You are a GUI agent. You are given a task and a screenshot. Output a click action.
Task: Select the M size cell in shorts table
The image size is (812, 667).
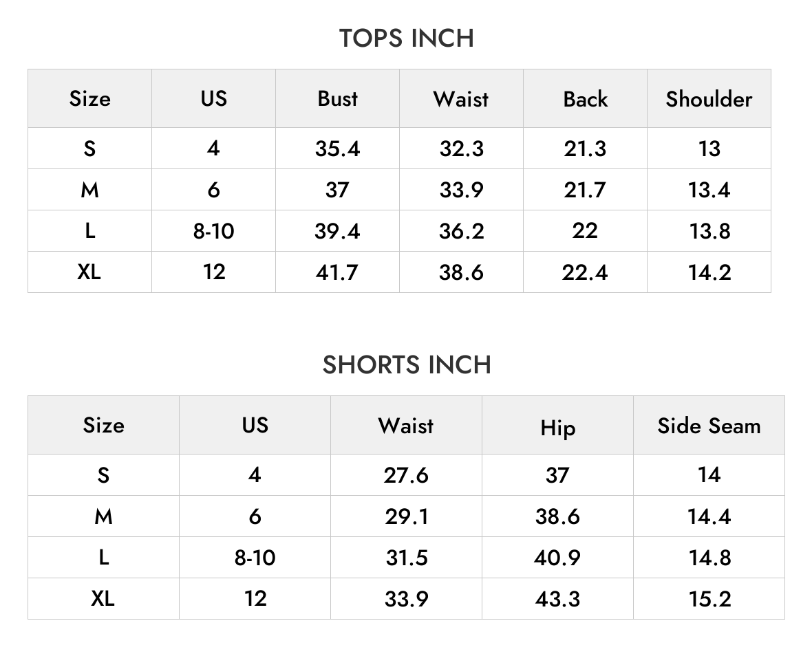click(x=104, y=516)
